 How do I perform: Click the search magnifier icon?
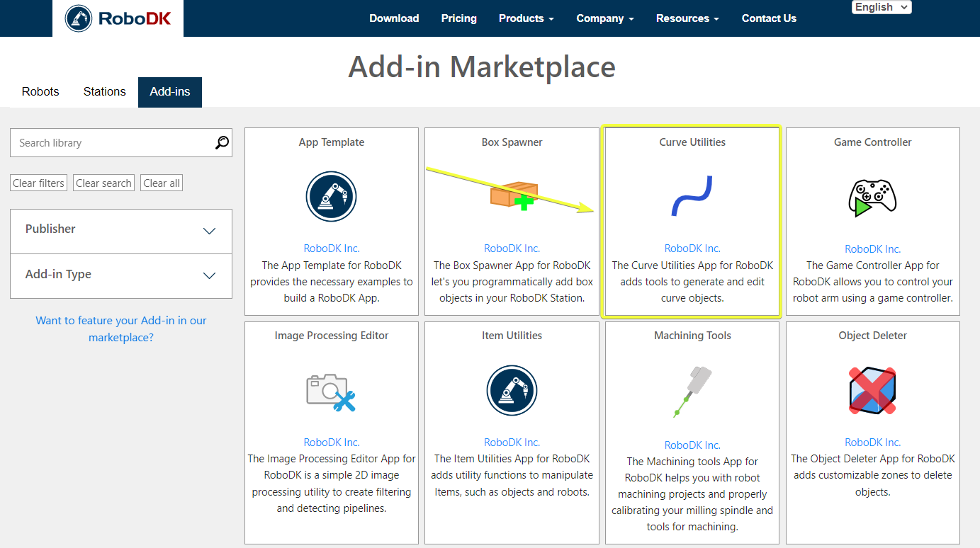pos(222,143)
